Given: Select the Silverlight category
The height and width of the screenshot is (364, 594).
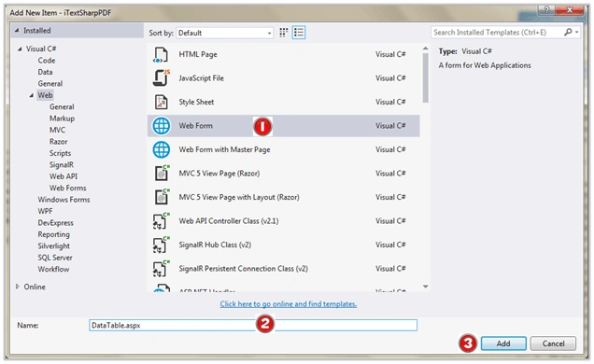Looking at the screenshot, I should (53, 246).
